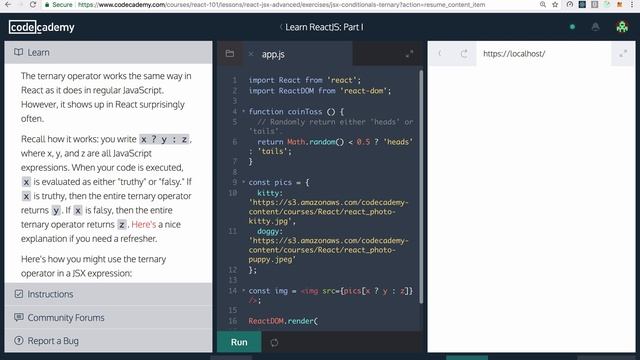Click 'ReactDOM.render(' on line 16
Viewport: 640px width, 360px height.
click(x=283, y=321)
